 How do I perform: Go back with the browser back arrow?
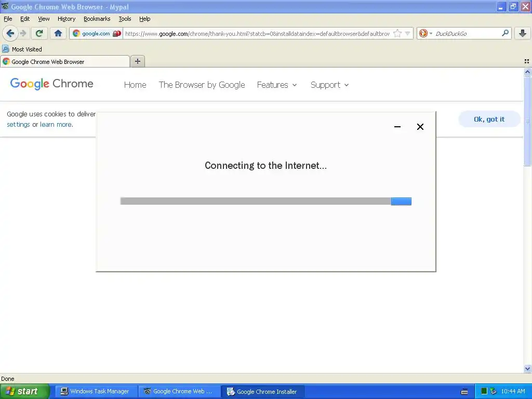tap(10, 33)
